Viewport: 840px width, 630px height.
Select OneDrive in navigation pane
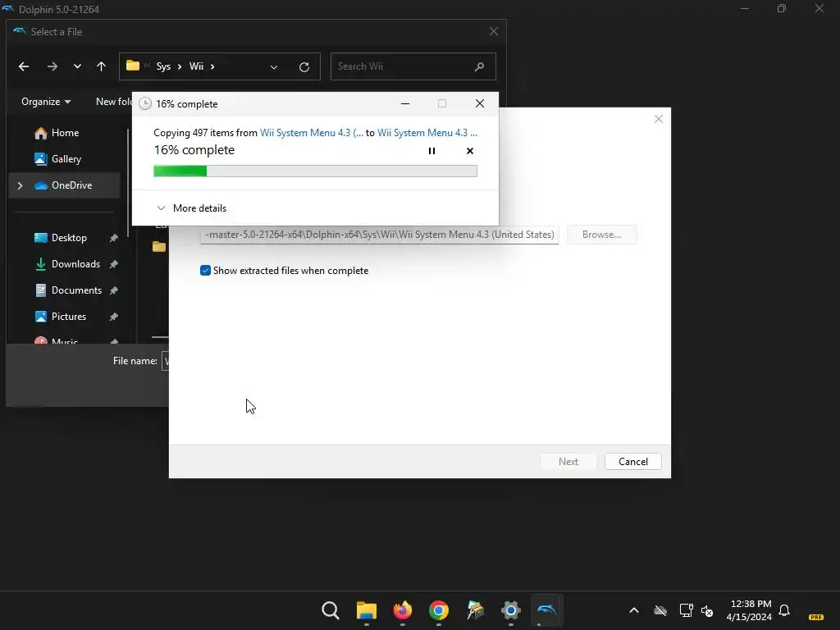pyautogui.click(x=63, y=185)
